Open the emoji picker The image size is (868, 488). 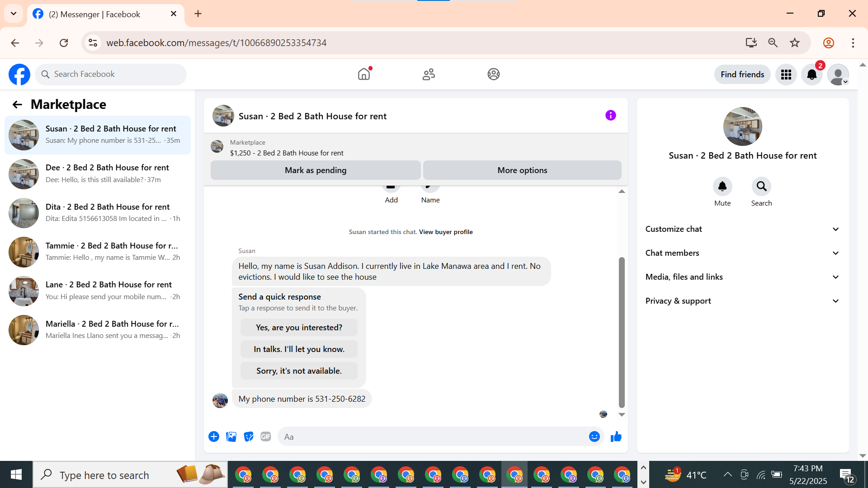click(x=594, y=436)
